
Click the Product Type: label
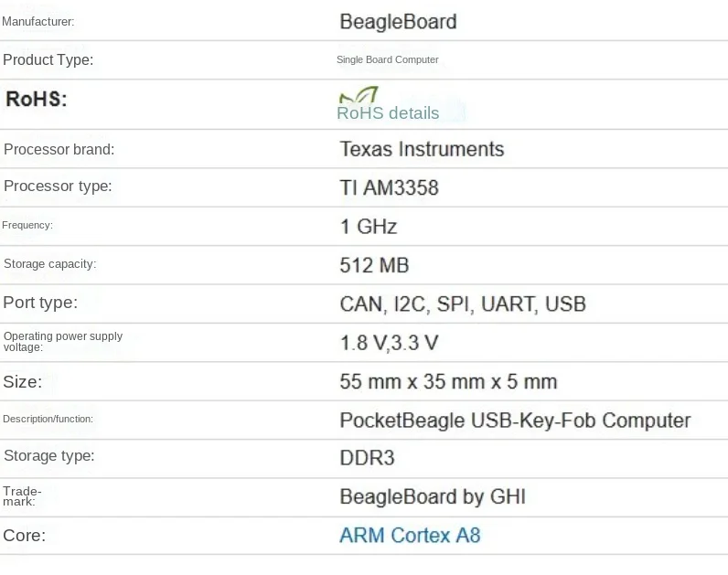click(x=48, y=59)
